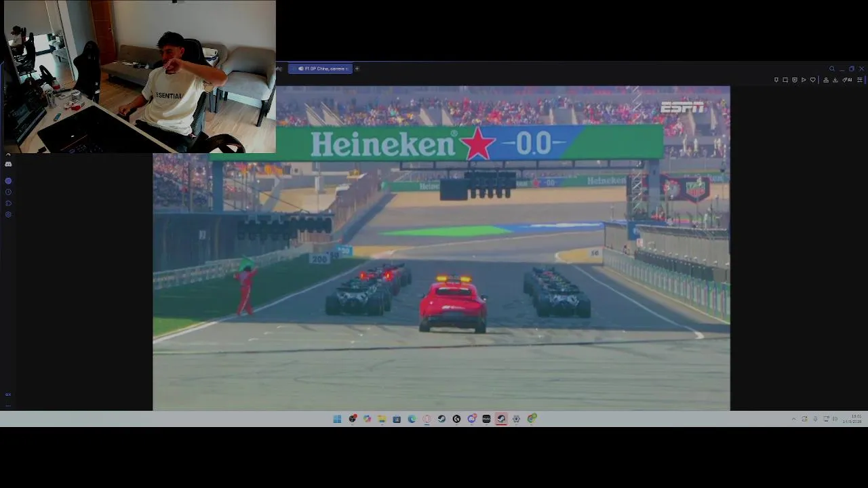
Task: Open sidebar settings gear icon
Action: tap(8, 214)
